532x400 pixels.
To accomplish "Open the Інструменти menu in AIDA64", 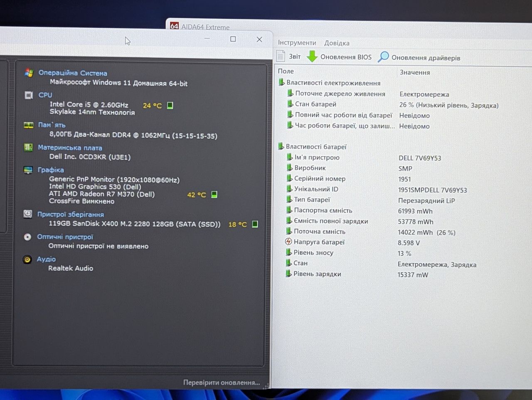I will (x=297, y=43).
